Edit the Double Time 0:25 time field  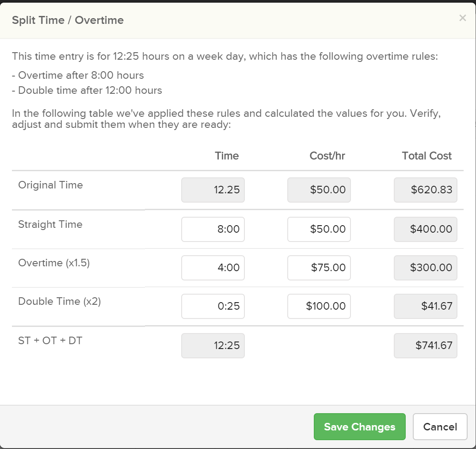[213, 306]
